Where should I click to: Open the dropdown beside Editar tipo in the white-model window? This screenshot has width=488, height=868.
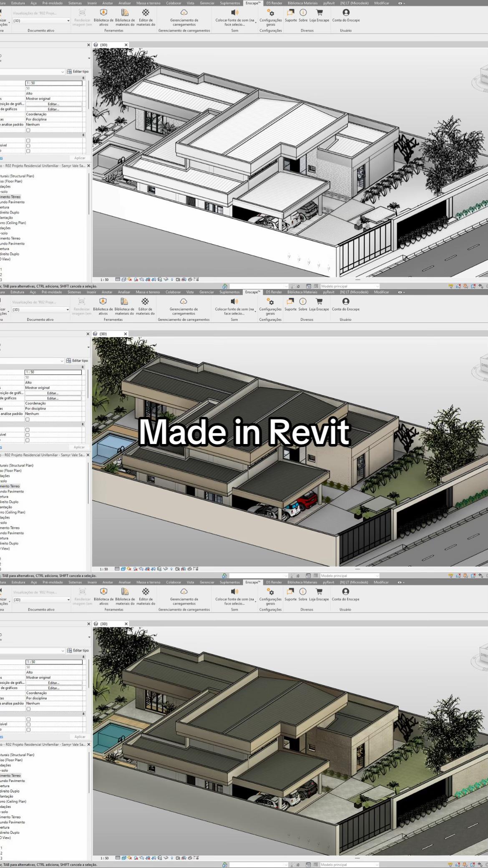63,72
